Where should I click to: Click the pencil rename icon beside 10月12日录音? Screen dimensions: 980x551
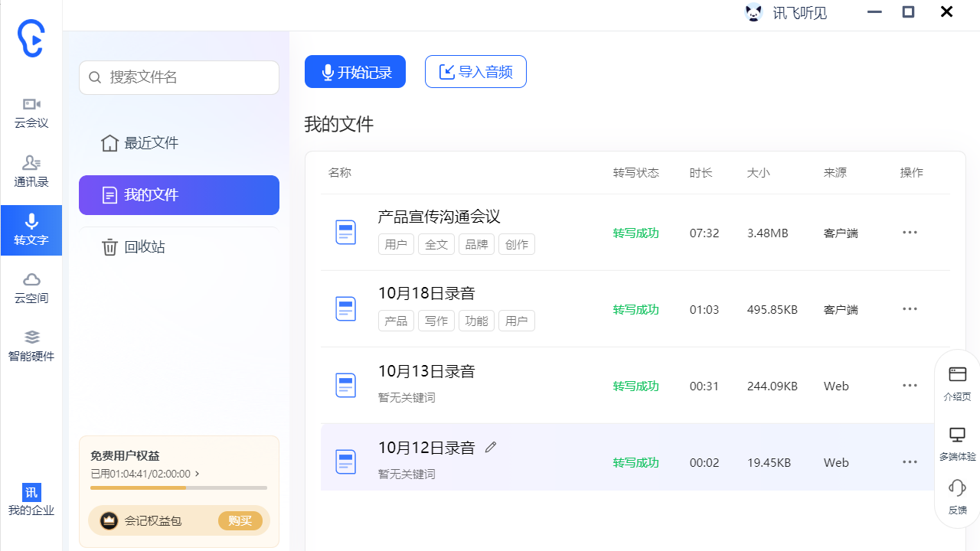[491, 448]
